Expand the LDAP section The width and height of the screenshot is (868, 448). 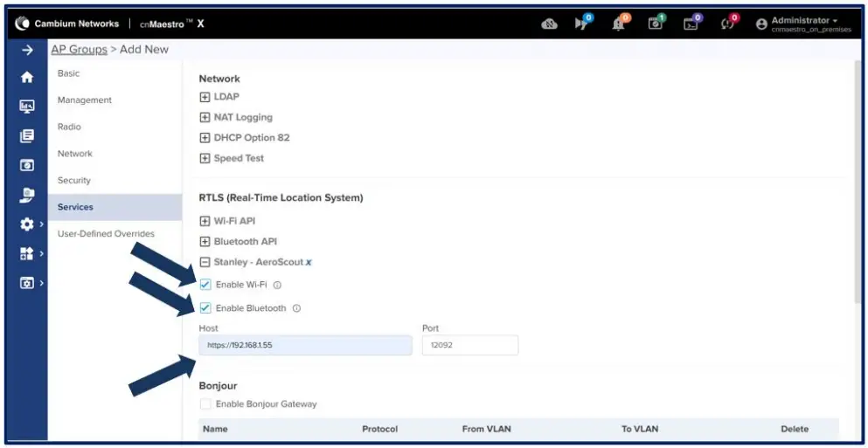205,97
